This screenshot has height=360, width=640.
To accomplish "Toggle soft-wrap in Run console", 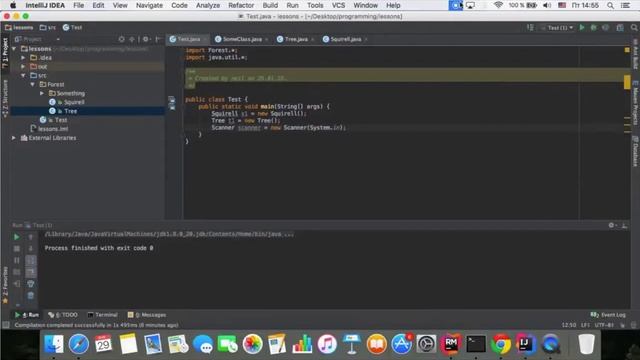I will coord(31,260).
